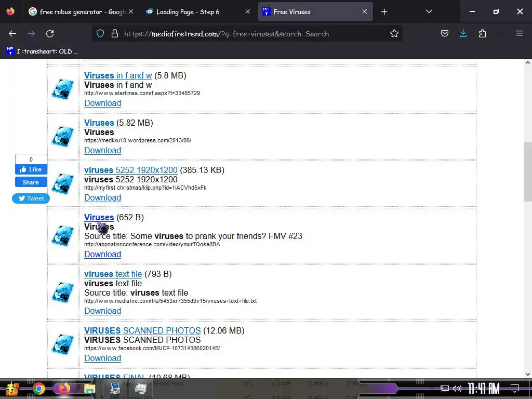Open VIRUSES SCANNED PHOTOS link
The width and height of the screenshot is (532, 399).
click(142, 330)
